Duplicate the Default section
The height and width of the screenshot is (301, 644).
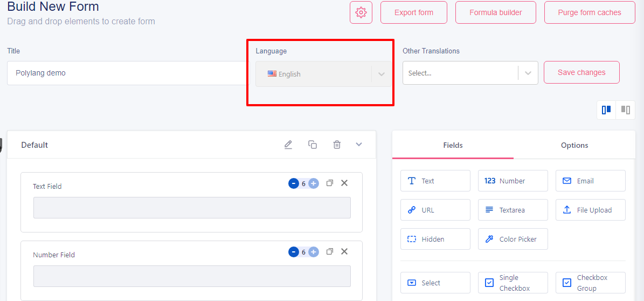[313, 145]
